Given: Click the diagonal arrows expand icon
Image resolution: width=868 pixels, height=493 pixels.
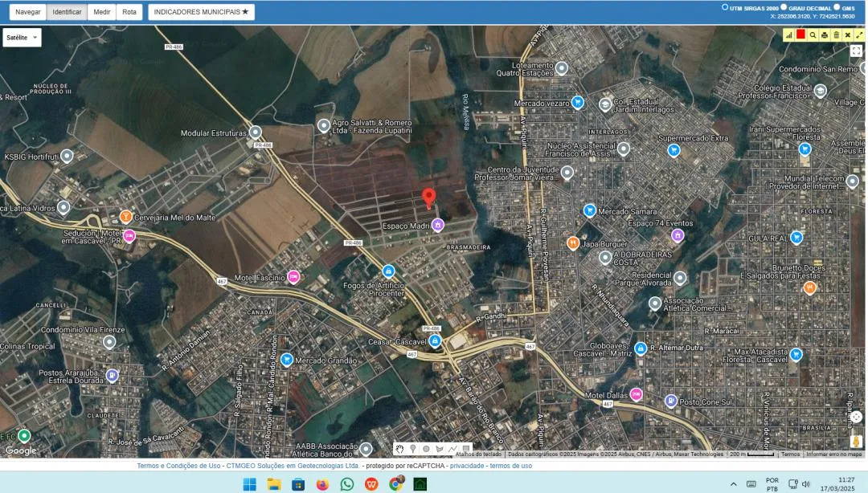Looking at the screenshot, I should coord(859,35).
